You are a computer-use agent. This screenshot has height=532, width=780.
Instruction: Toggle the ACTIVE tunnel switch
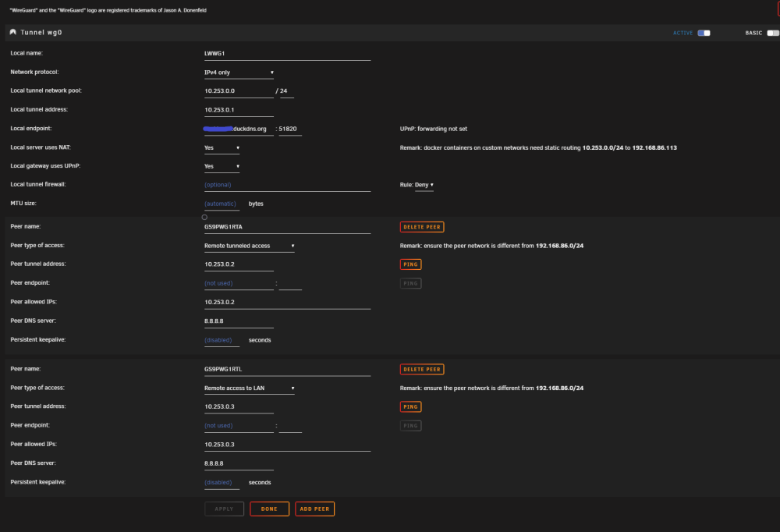[x=704, y=33]
